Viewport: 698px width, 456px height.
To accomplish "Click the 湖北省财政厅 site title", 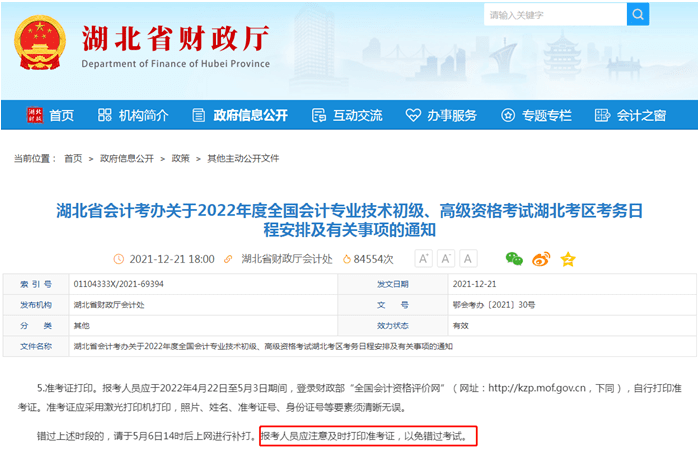I will click(176, 38).
